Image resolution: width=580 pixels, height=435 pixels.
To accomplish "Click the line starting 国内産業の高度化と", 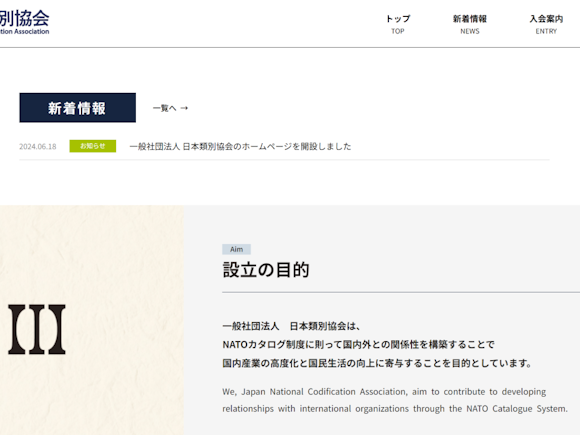I will pyautogui.click(x=377, y=363).
